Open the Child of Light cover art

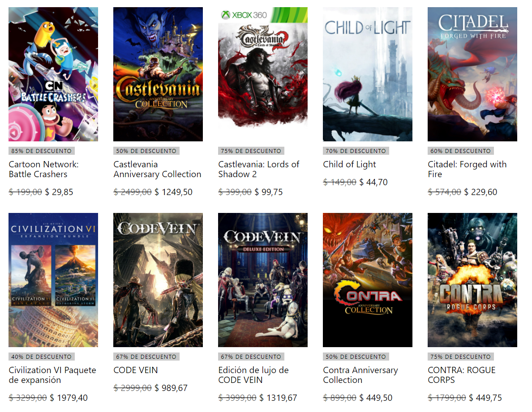pos(368,74)
